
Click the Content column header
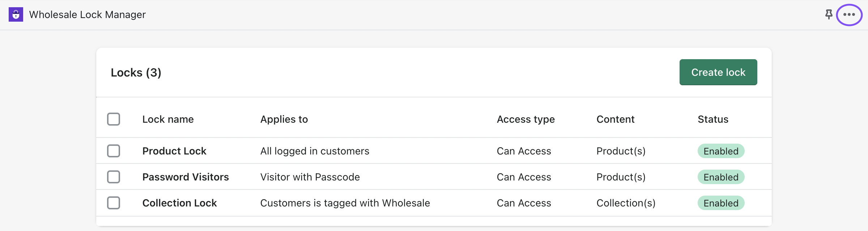(x=615, y=119)
